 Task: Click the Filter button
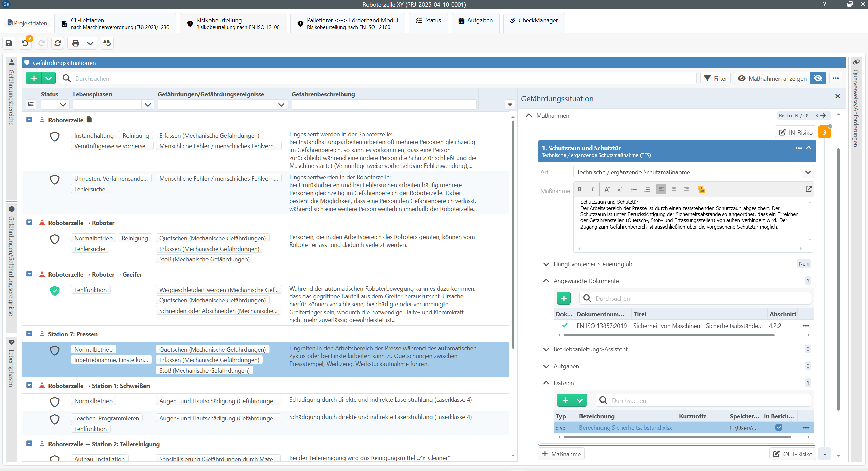pyautogui.click(x=715, y=78)
